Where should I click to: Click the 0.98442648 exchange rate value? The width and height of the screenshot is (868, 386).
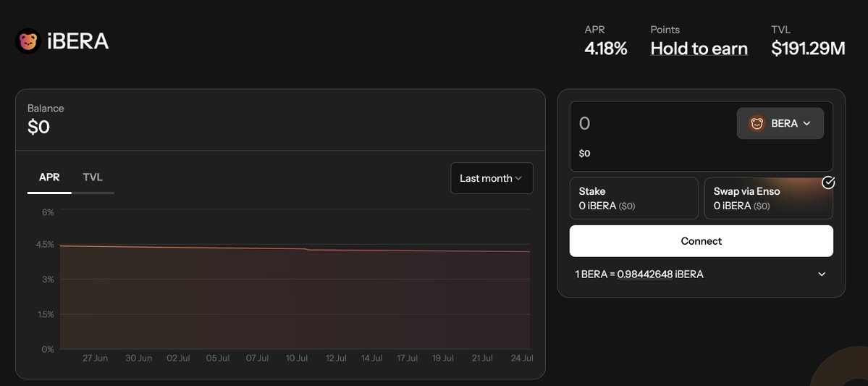click(x=645, y=274)
